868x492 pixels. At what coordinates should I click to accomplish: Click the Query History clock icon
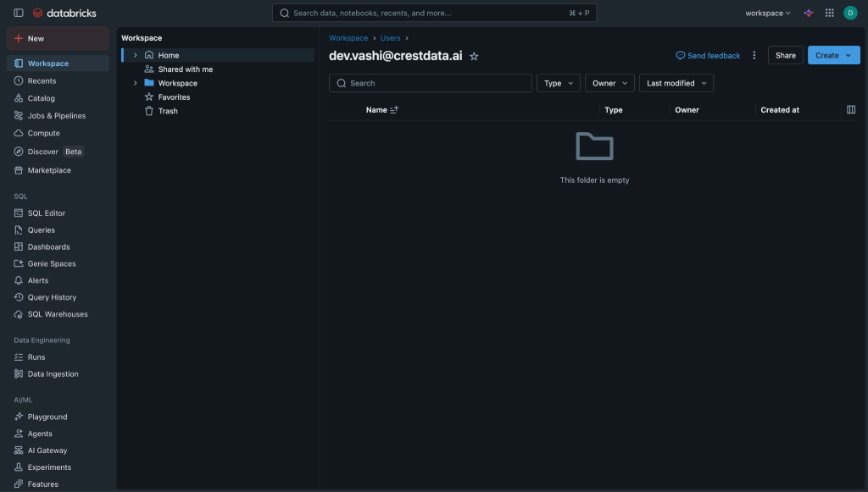point(19,297)
